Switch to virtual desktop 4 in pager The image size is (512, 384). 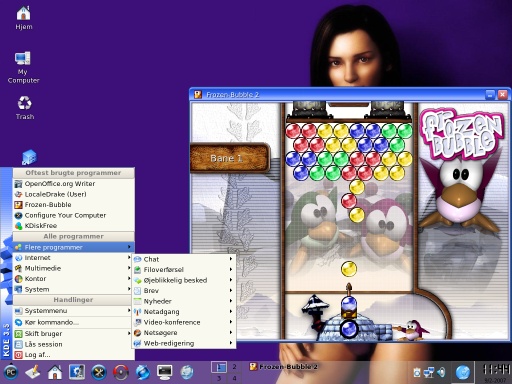click(234, 378)
